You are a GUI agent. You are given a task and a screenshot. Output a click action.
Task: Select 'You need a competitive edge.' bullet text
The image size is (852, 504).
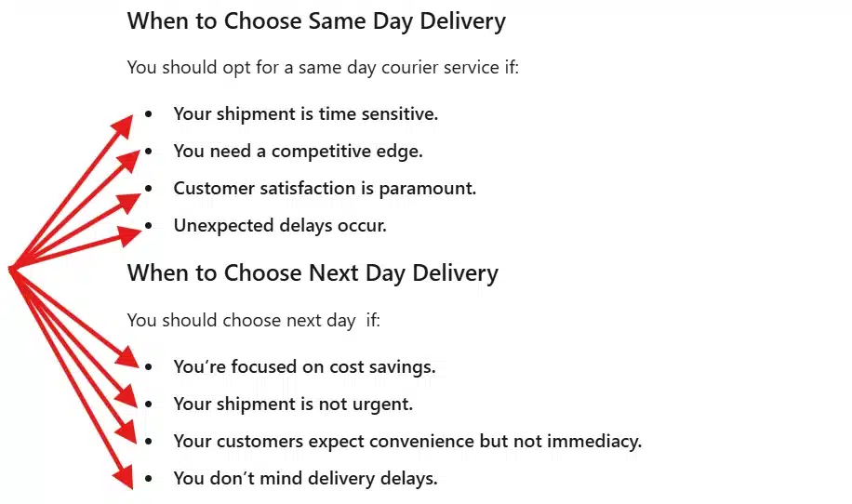click(298, 152)
